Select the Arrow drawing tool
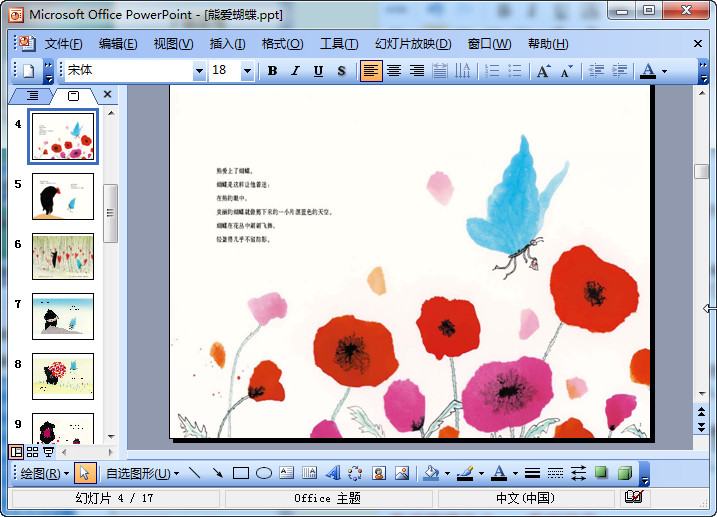The width and height of the screenshot is (717, 517). point(218,473)
